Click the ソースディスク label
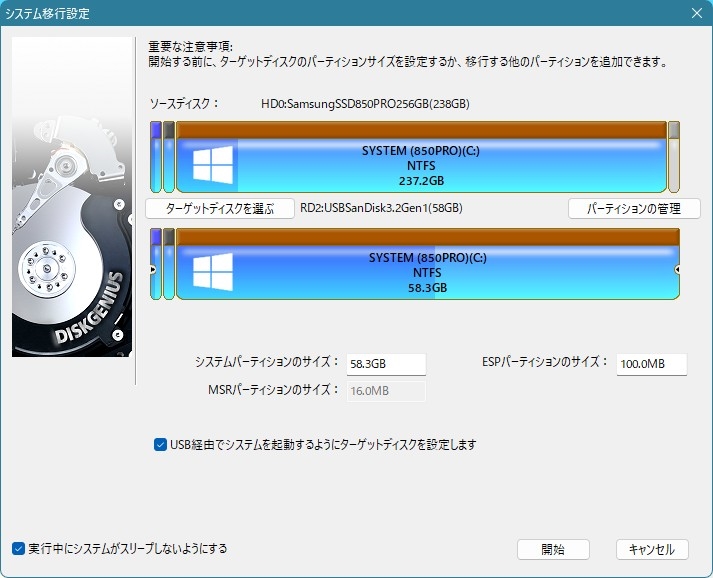The image size is (713, 578). click(x=184, y=104)
